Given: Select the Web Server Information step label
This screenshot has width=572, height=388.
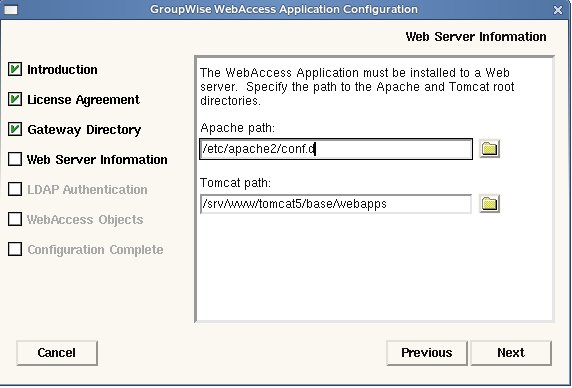Looking at the screenshot, I should click(x=97, y=159).
